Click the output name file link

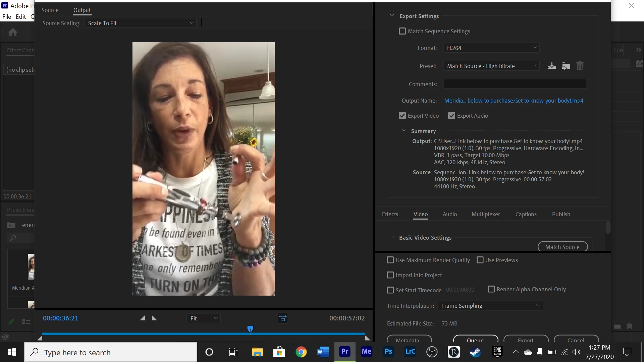[514, 101]
